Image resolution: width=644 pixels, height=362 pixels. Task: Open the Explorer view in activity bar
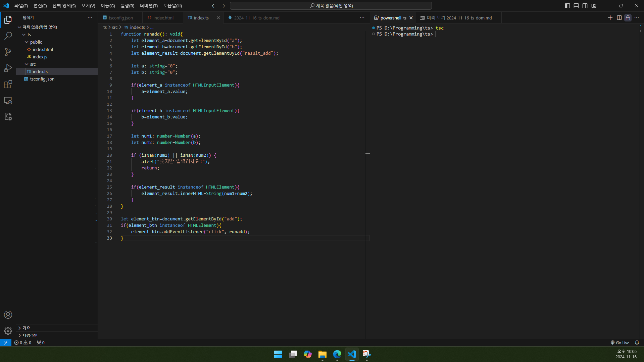(8, 20)
